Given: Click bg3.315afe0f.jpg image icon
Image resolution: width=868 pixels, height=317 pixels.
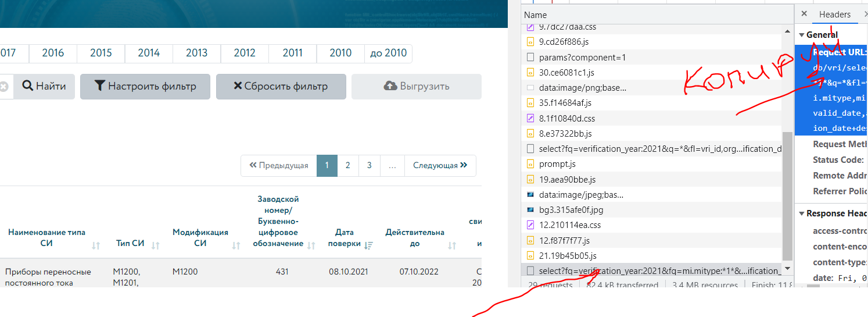Looking at the screenshot, I should (530, 210).
